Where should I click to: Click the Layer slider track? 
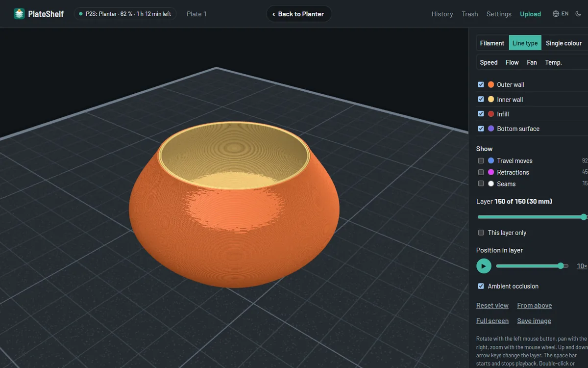(x=532, y=217)
